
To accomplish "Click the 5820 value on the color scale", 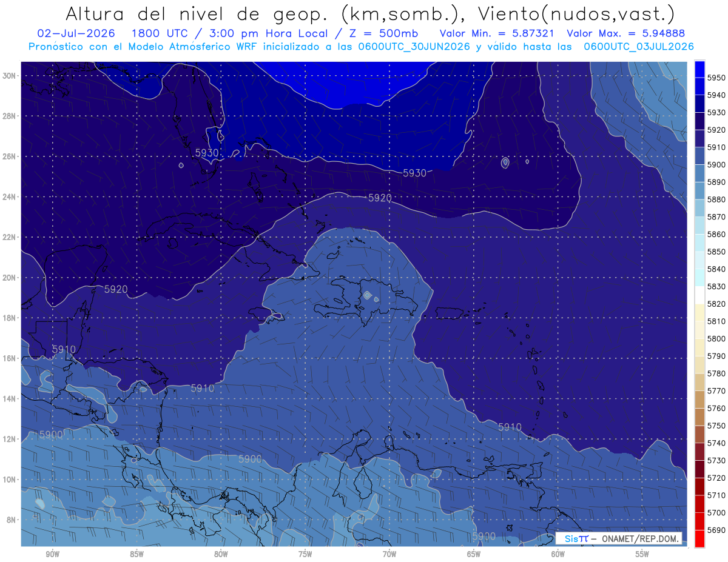I will (716, 304).
